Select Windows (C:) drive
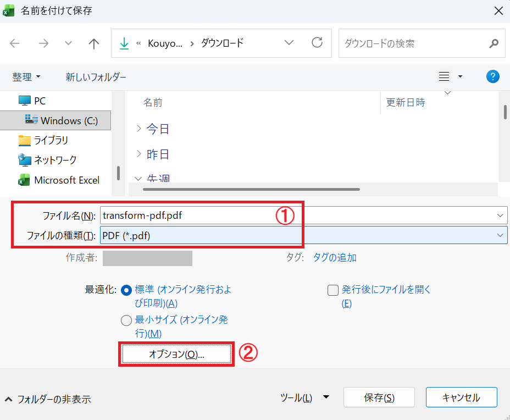The height and width of the screenshot is (420, 510). click(56, 121)
